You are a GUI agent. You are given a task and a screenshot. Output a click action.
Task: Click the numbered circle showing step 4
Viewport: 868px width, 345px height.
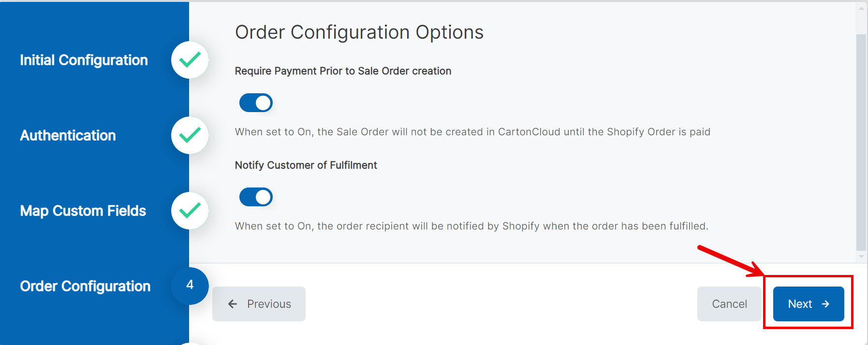(190, 286)
